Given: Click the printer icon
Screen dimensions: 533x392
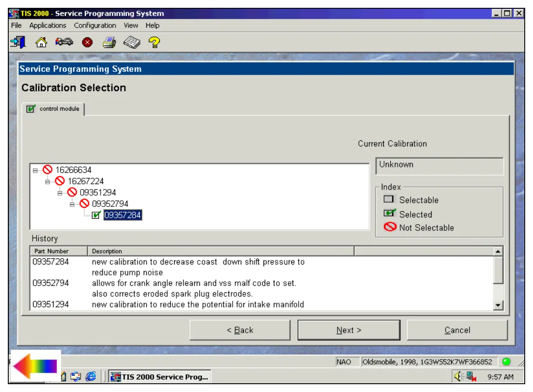Looking at the screenshot, I should point(109,42).
